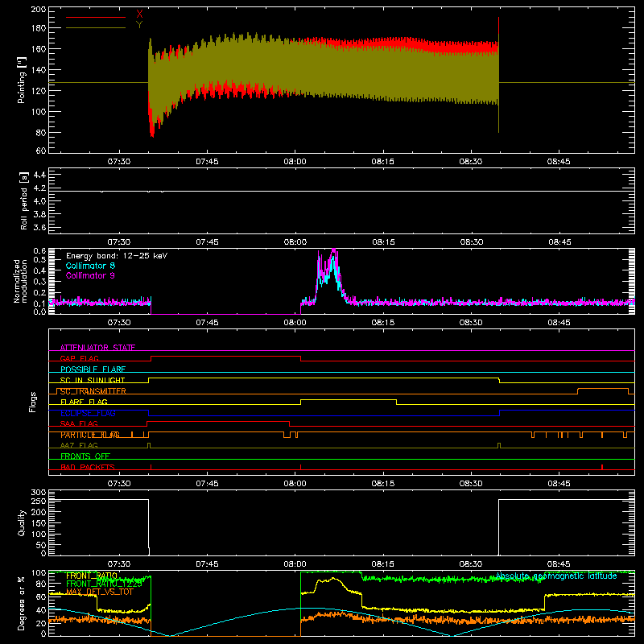
Task: Click the 100 tick on Degrees or % axis
Action: [x=38, y=572]
